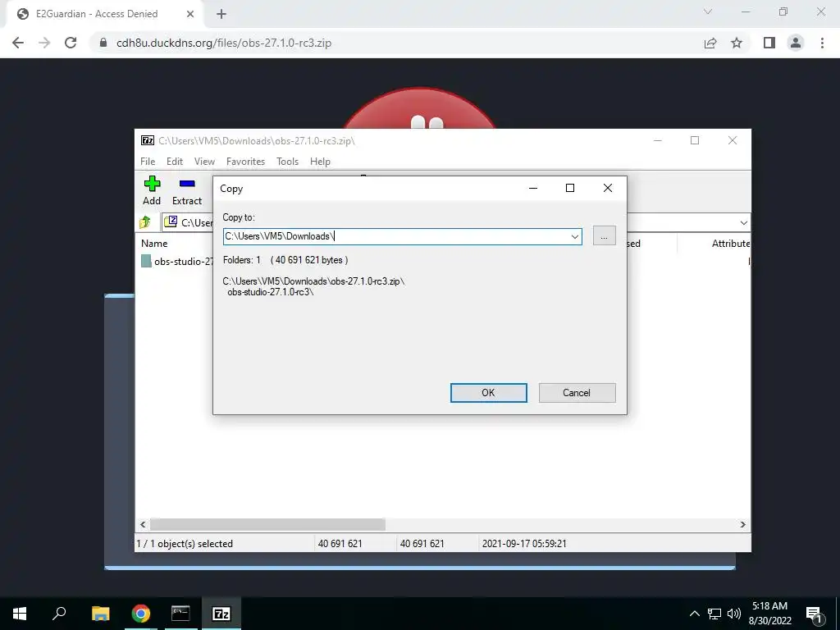The width and height of the screenshot is (840, 630).
Task: Open a new browser tab
Action: tap(221, 15)
